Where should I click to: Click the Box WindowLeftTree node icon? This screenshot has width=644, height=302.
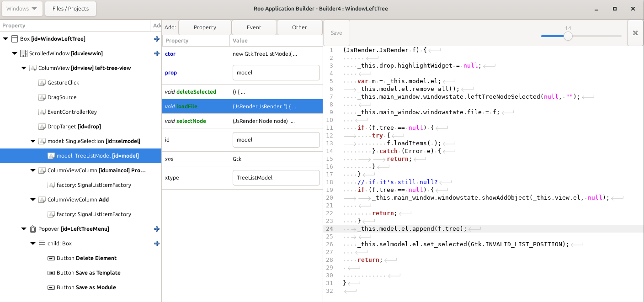coord(15,39)
